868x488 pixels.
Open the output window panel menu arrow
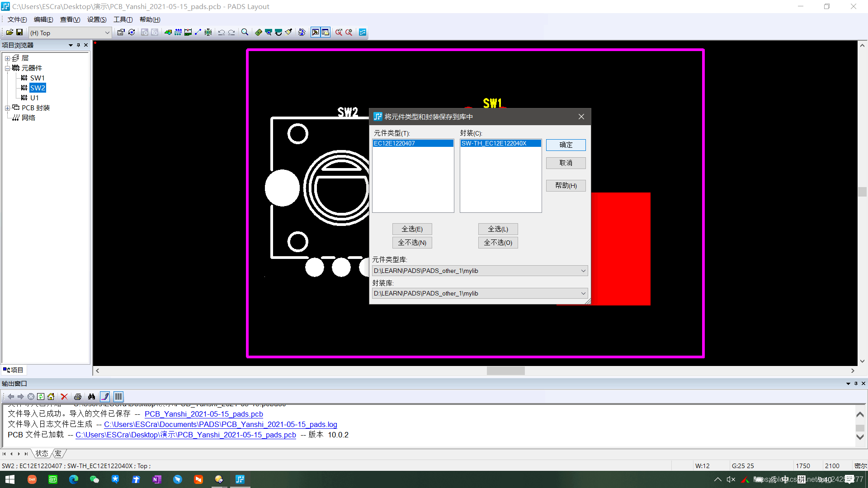point(848,384)
